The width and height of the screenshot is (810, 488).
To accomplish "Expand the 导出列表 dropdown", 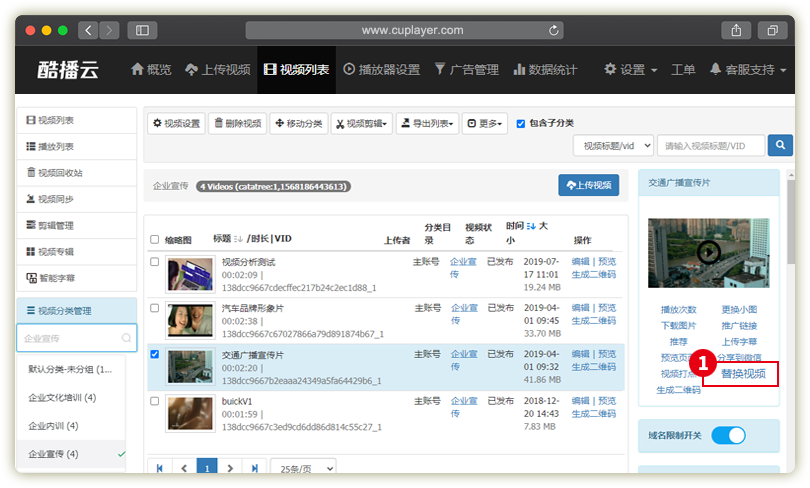I will [427, 124].
